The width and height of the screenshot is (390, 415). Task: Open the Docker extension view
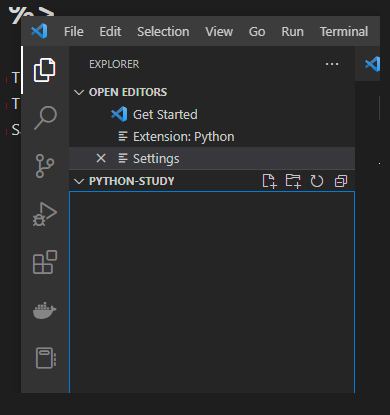(x=45, y=310)
